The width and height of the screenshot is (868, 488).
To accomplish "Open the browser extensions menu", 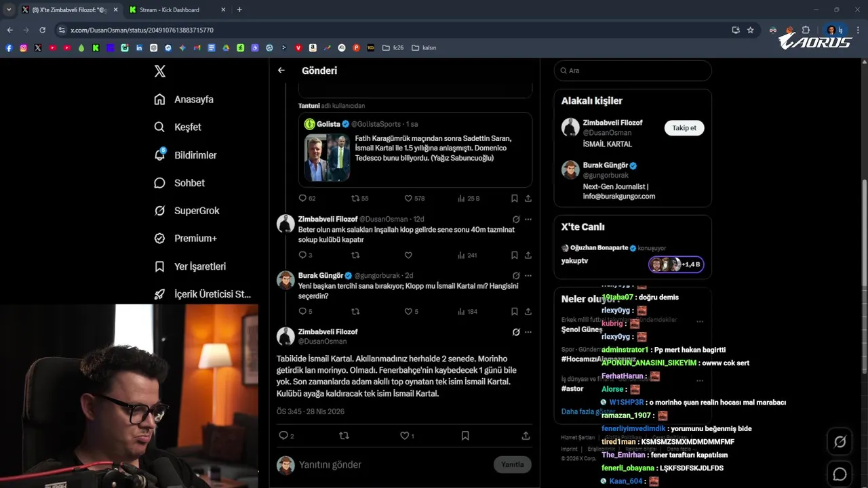I will (806, 30).
